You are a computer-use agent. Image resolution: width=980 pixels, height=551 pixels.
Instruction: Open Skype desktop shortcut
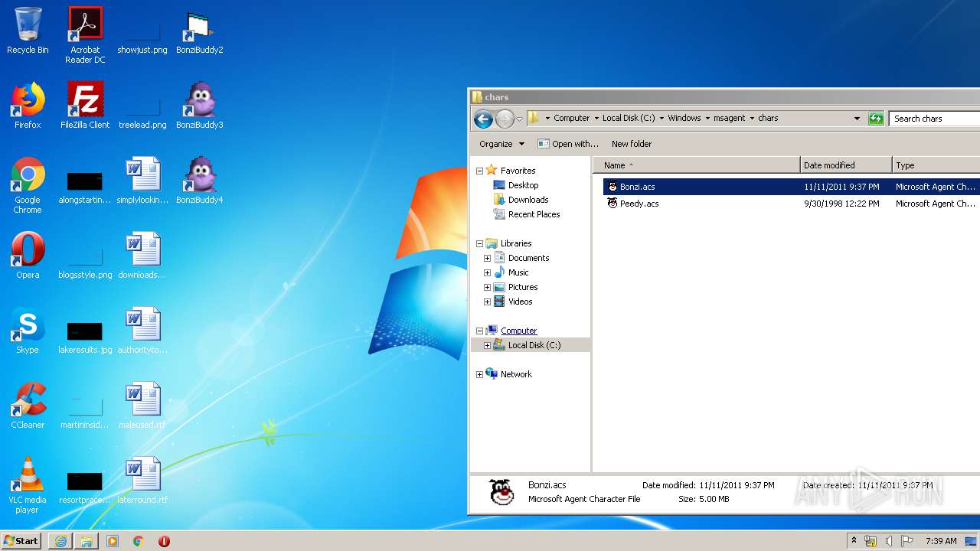coord(28,331)
